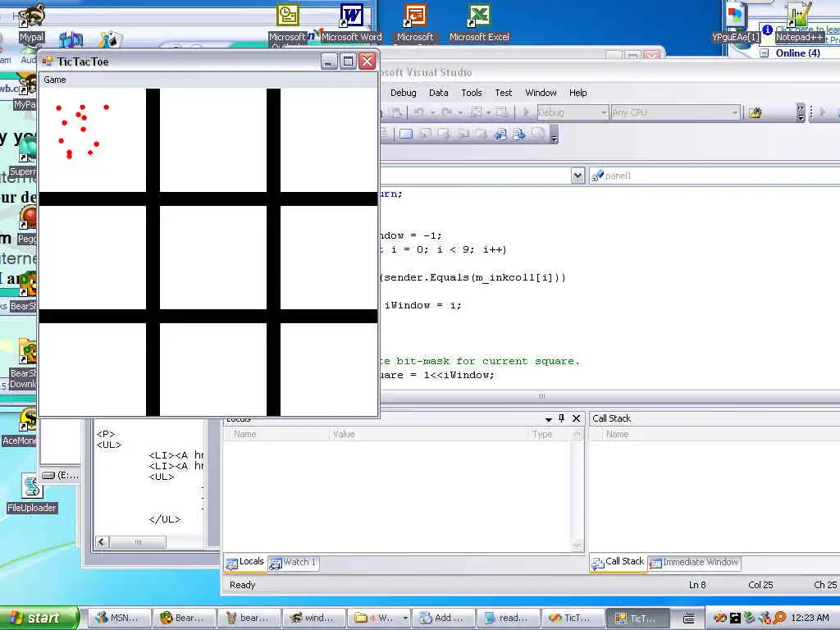The image size is (840, 630).
Task: Toggle auto-hide pin on the Locals panel
Action: pyautogui.click(x=561, y=418)
